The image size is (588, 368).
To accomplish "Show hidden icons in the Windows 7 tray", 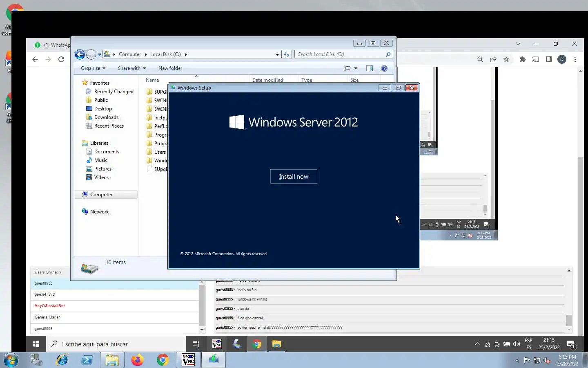I will [517, 360].
